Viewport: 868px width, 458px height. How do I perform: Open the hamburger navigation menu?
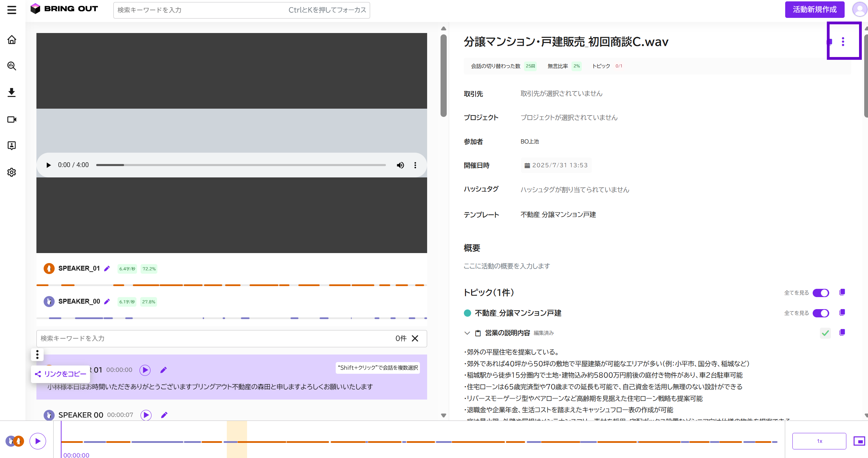pyautogui.click(x=12, y=10)
